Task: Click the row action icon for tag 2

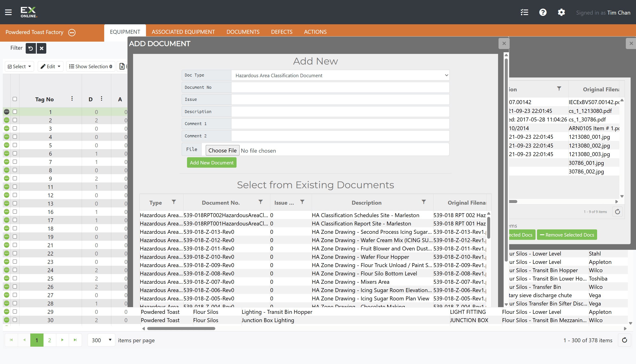Action: 7,120
